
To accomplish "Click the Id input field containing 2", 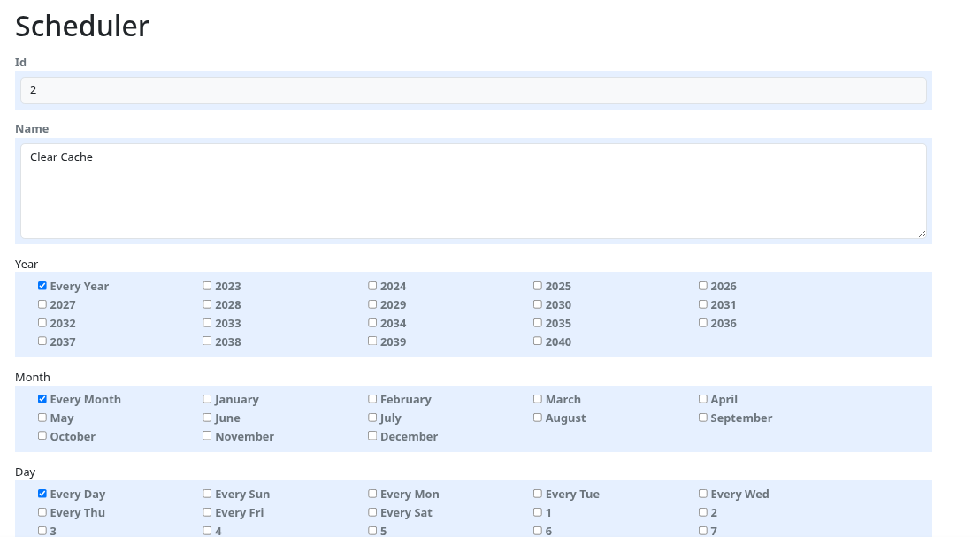I will click(x=473, y=90).
